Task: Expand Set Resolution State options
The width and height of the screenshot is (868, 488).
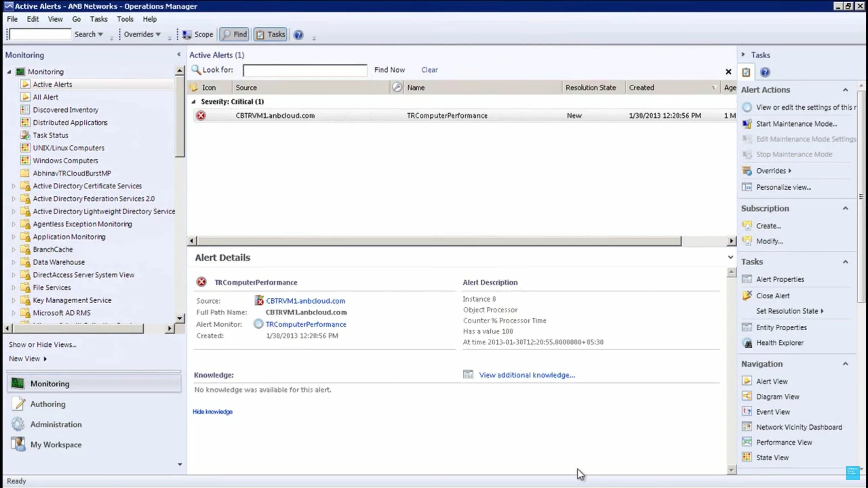Action: 787,311
